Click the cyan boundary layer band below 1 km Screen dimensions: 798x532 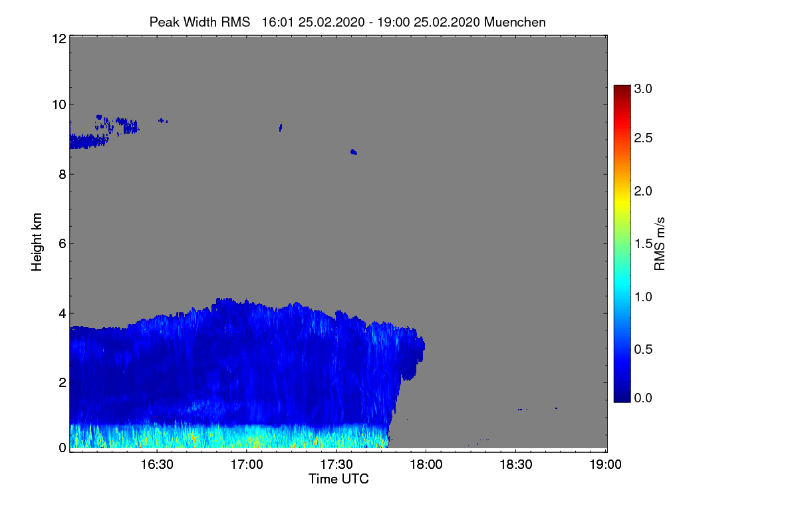pyautogui.click(x=229, y=436)
